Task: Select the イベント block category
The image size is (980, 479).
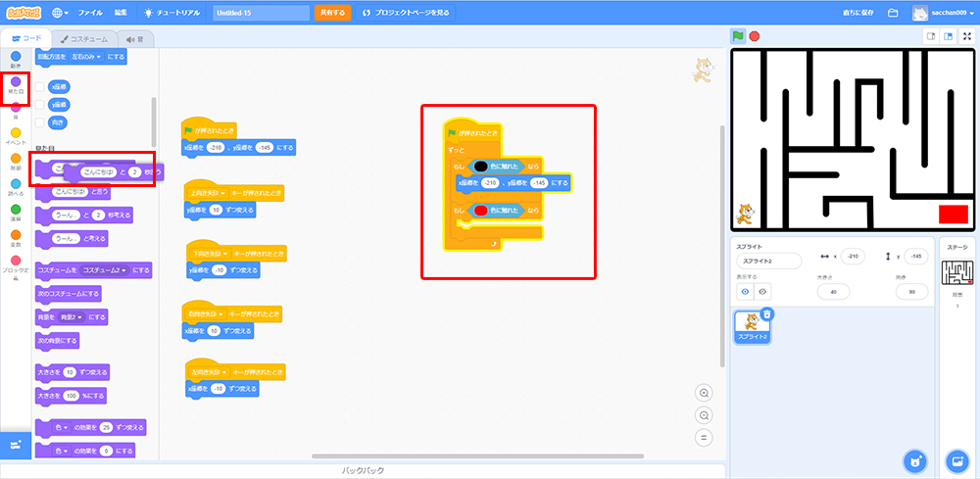Action: coord(15,137)
